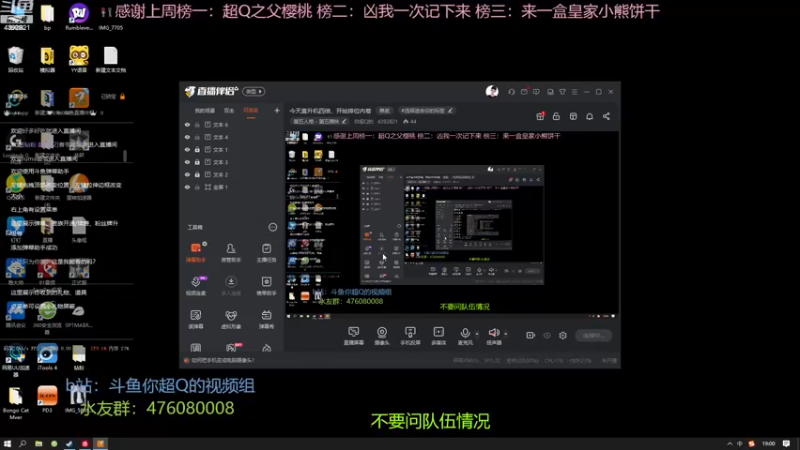Open the 多人连麦 download-arrow tool
800x450 pixels.
pyautogui.click(x=231, y=286)
